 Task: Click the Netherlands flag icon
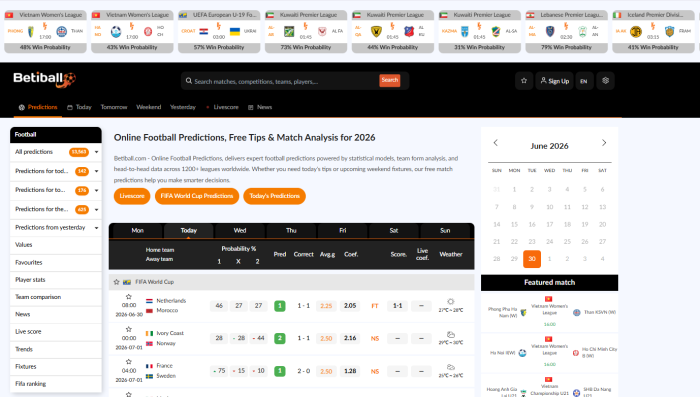tap(150, 301)
